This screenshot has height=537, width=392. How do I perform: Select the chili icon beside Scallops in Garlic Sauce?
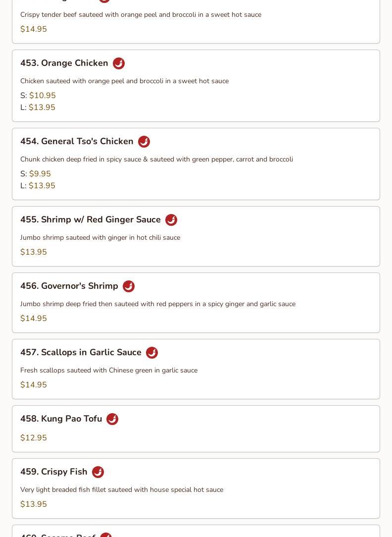click(152, 353)
